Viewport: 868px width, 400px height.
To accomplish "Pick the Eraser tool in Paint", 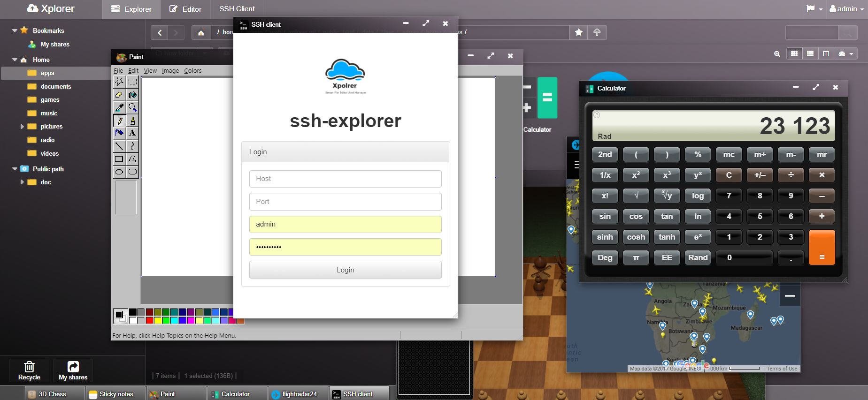I will click(x=120, y=95).
